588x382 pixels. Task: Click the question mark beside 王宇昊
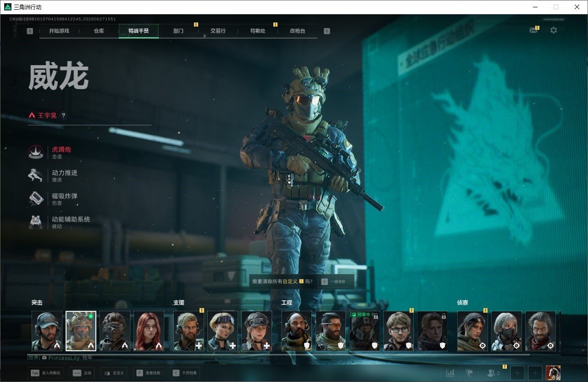[x=64, y=116]
